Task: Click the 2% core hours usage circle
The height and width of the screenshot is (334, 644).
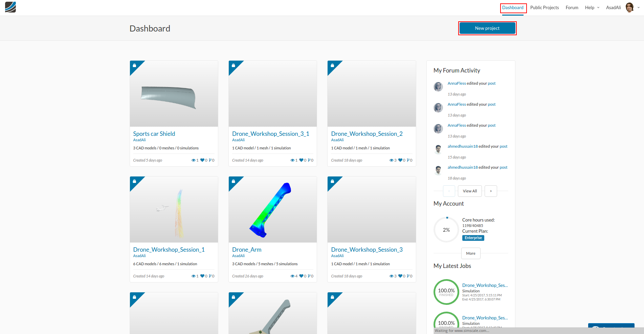Action: point(446,230)
